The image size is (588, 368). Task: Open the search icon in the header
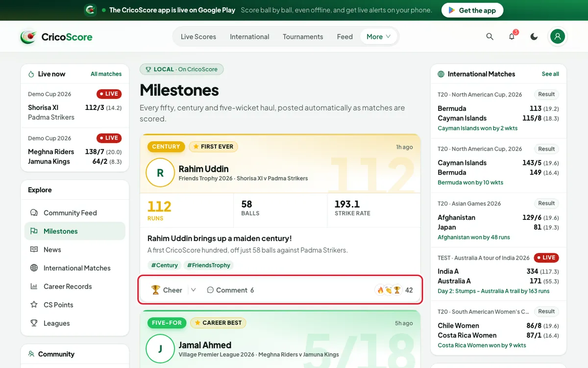pos(490,37)
